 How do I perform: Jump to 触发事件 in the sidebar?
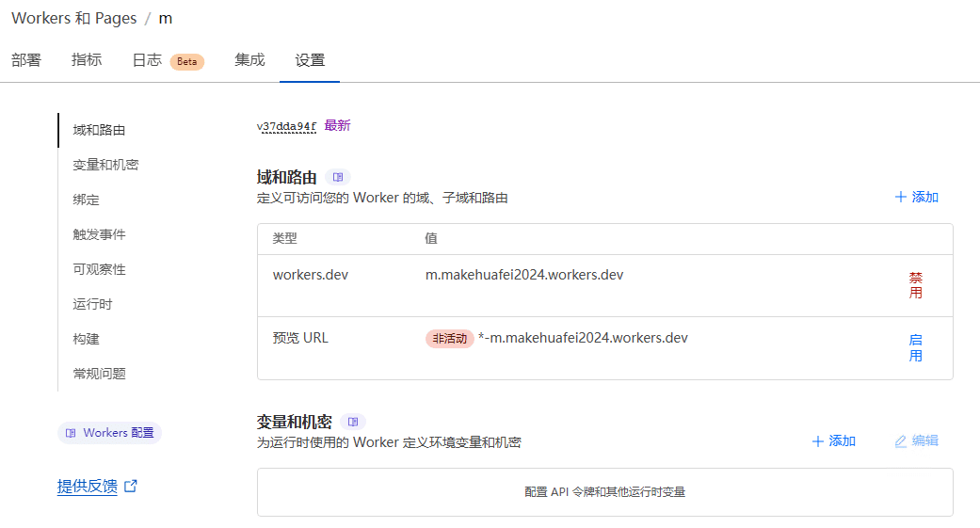[99, 234]
